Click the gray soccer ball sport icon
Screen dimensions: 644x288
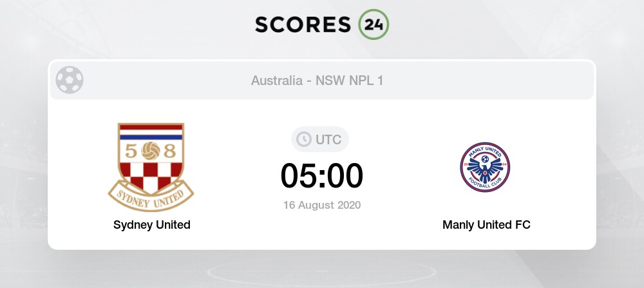70,80
